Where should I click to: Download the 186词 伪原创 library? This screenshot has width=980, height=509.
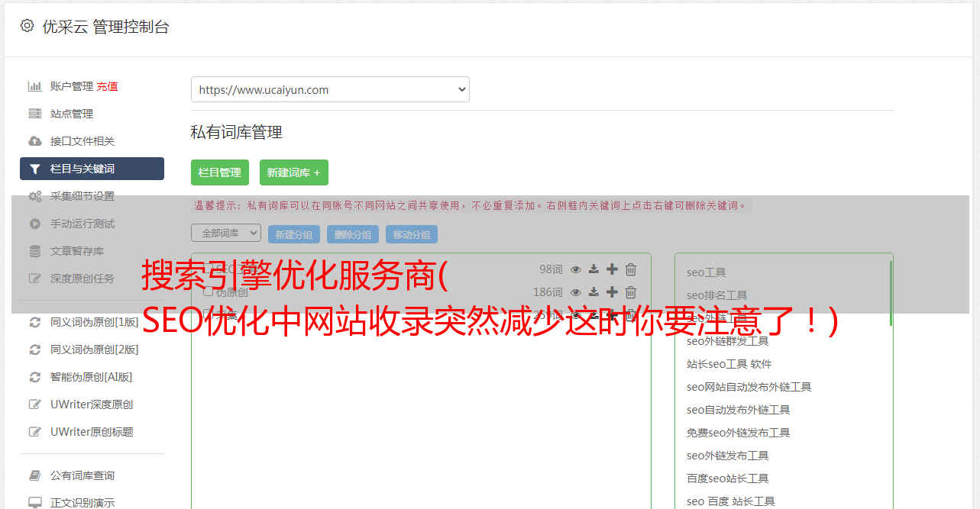coord(594,292)
